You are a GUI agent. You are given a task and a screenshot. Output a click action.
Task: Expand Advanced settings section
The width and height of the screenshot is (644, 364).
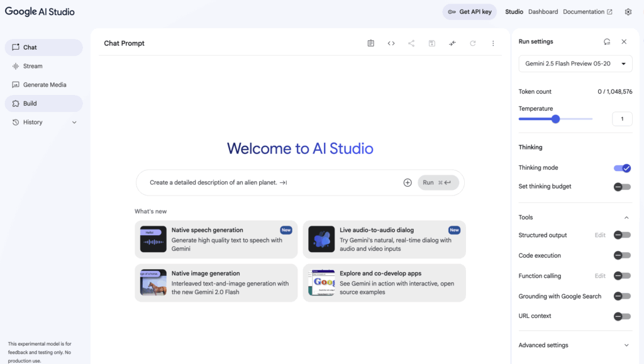pyautogui.click(x=626, y=345)
